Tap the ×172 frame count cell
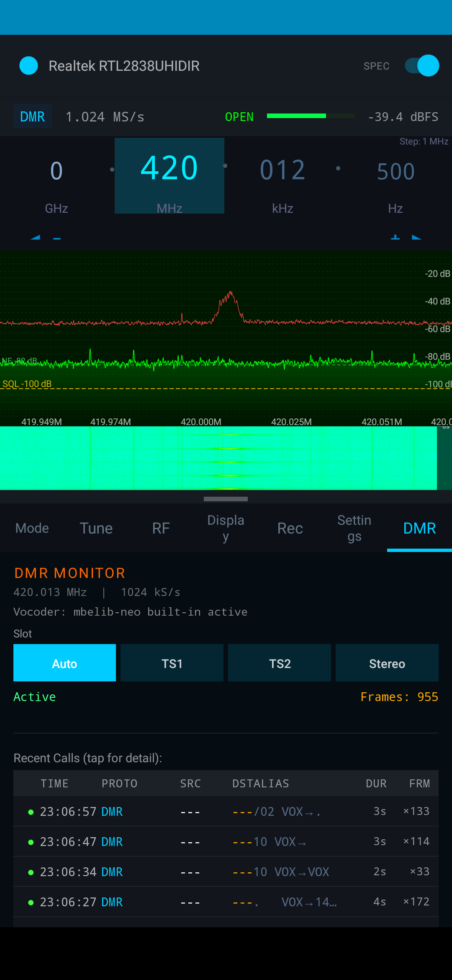The height and width of the screenshot is (980, 452). tap(416, 902)
